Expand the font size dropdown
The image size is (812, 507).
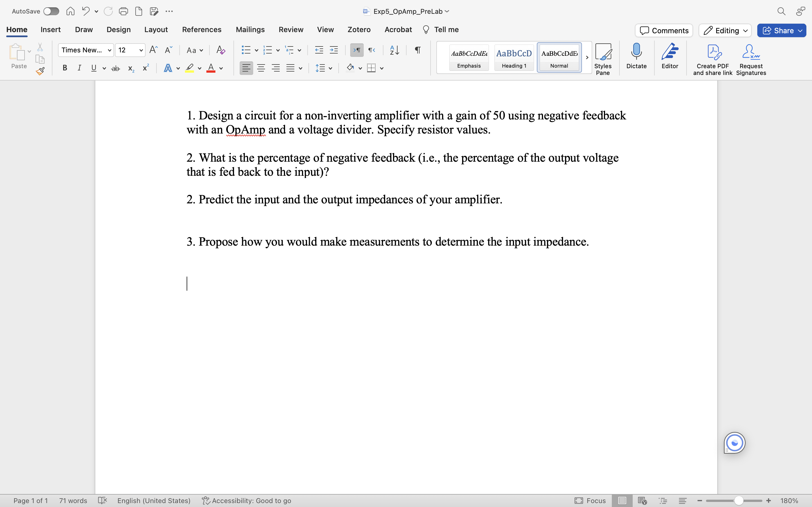(141, 50)
